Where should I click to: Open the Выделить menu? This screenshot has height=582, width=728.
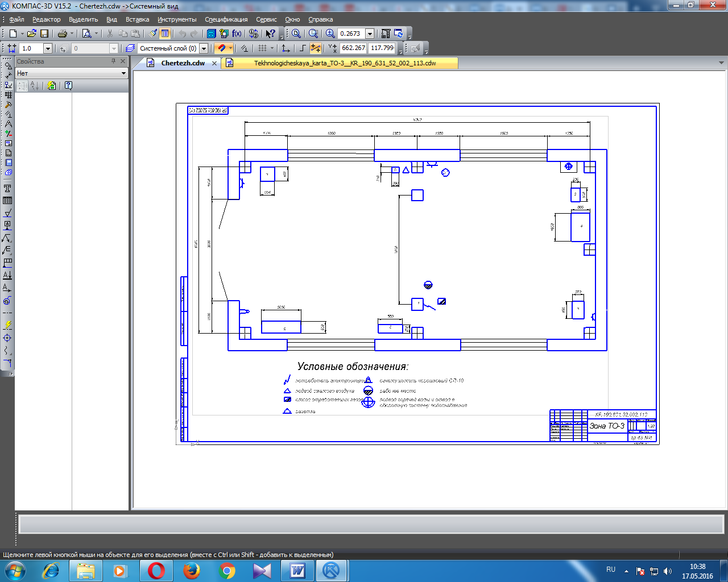click(83, 19)
